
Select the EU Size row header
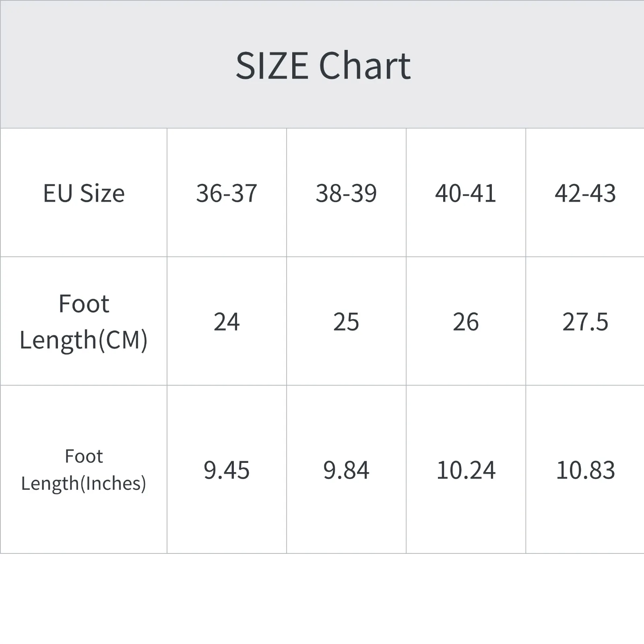84,193
